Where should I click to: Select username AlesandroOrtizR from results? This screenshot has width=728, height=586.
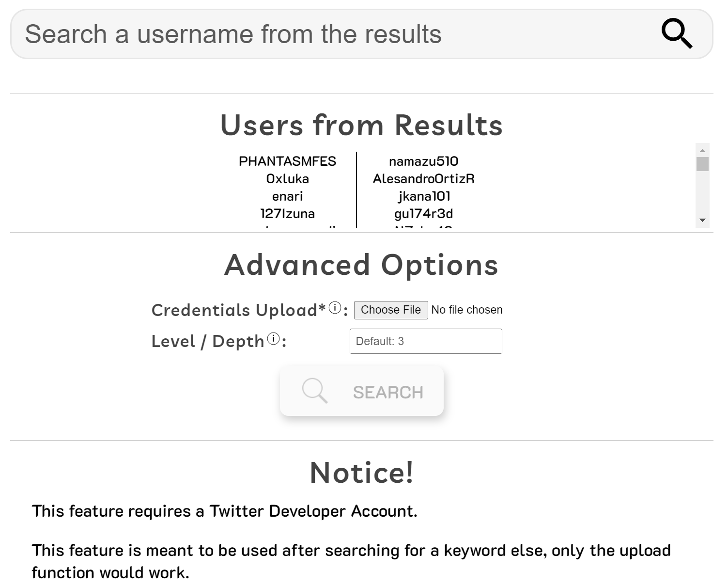point(423,179)
